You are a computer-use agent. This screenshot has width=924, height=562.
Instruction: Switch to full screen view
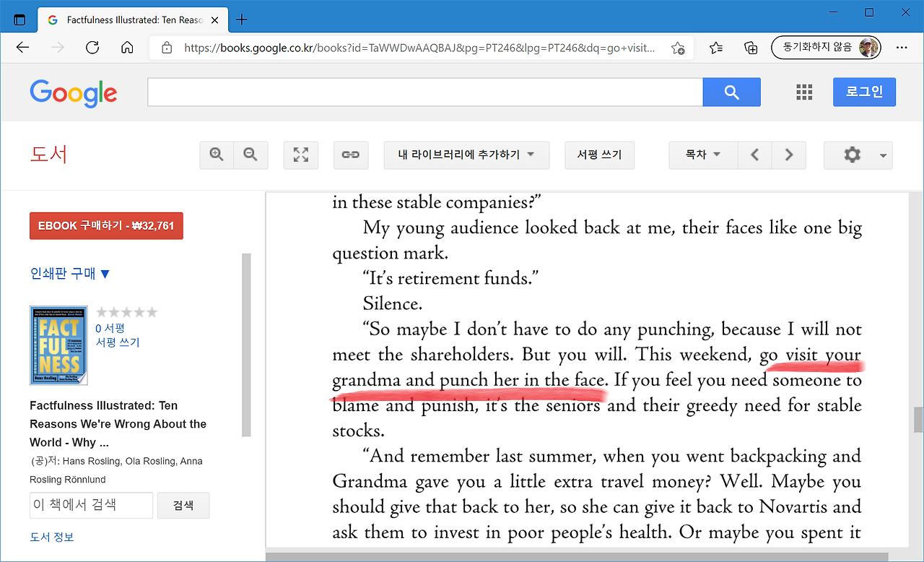(x=301, y=155)
